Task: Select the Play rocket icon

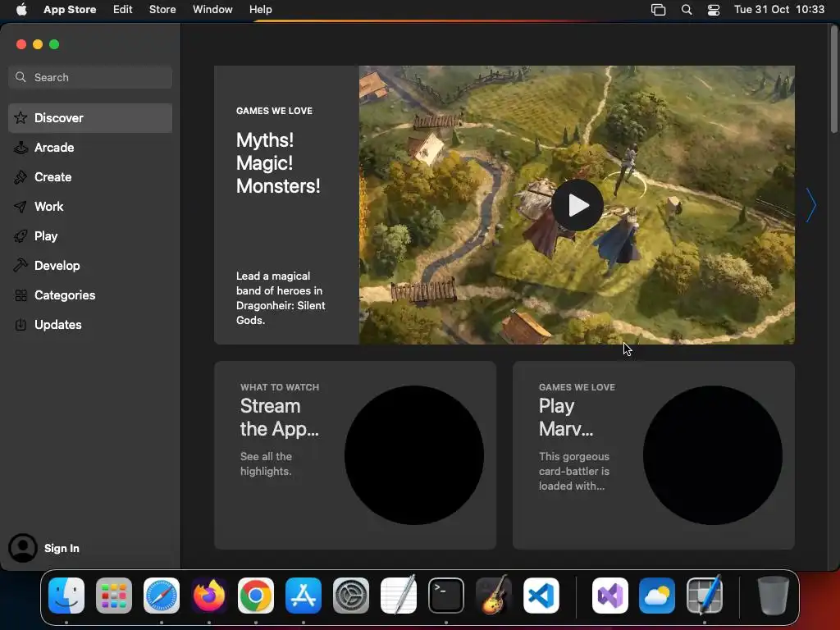Action: coord(21,236)
